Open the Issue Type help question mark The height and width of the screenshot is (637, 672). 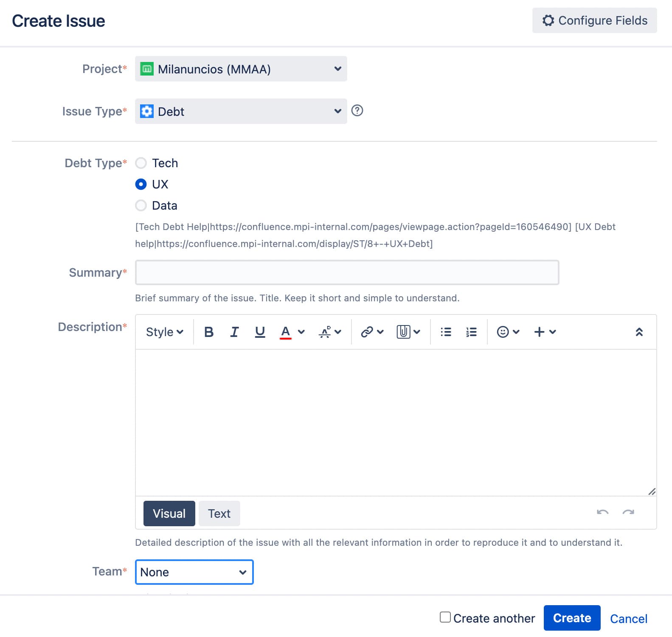pos(357,111)
